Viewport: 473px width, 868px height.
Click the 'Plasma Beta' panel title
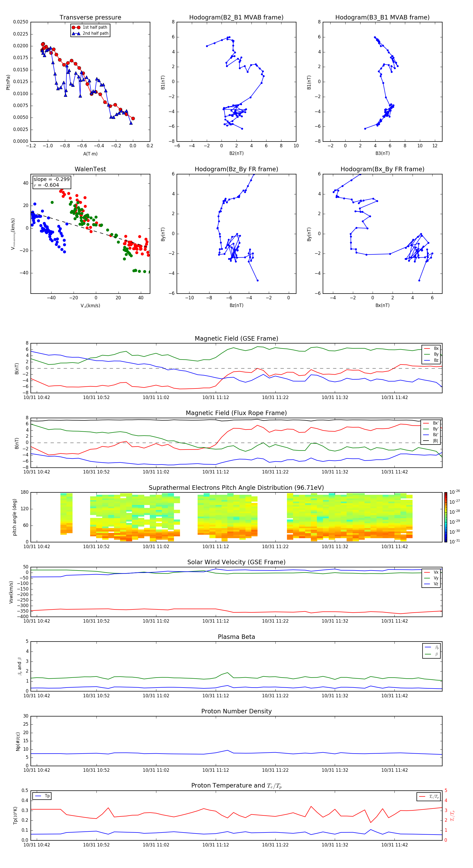[x=236, y=637]
